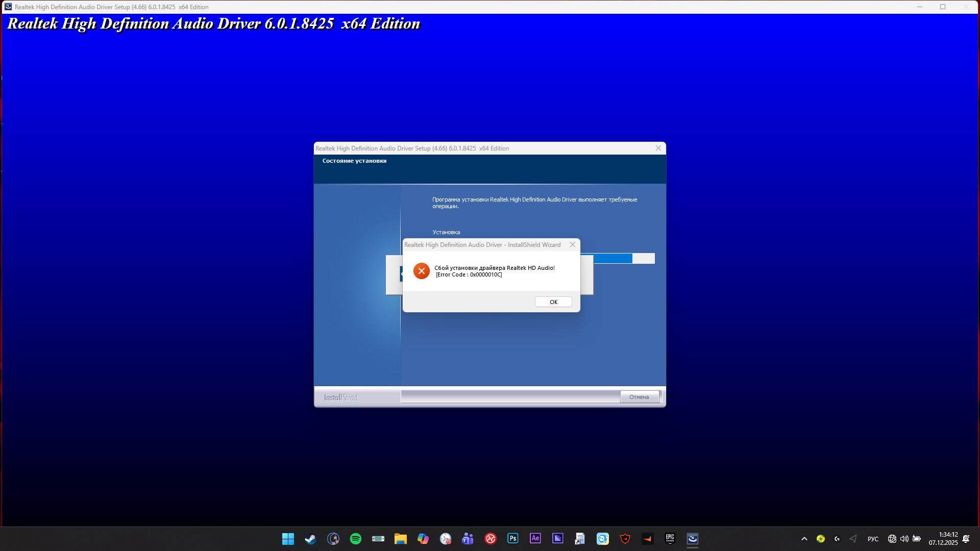Viewport: 980px width, 551px height.
Task: Launch Microsoft Teams from the taskbar
Action: click(468, 539)
